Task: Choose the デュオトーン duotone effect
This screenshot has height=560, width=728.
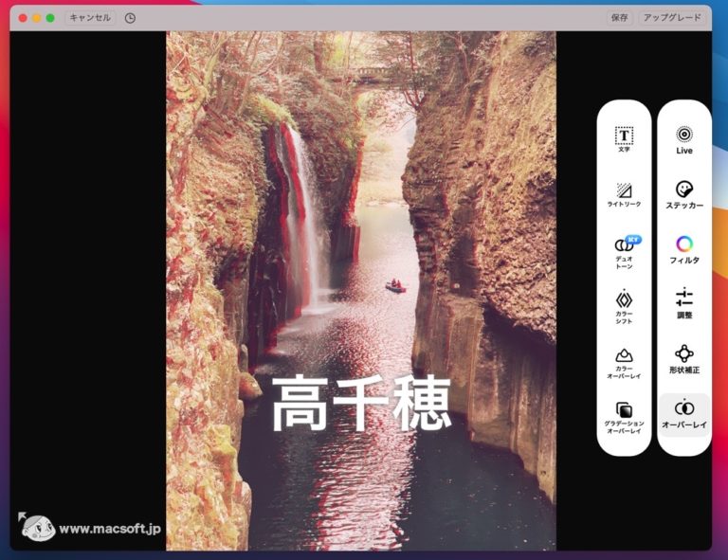Action: [624, 251]
